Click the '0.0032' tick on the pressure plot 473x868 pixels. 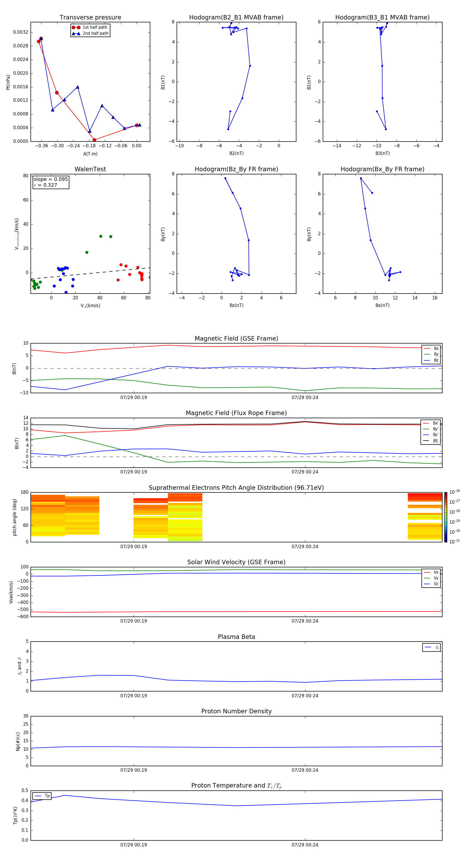click(x=21, y=32)
